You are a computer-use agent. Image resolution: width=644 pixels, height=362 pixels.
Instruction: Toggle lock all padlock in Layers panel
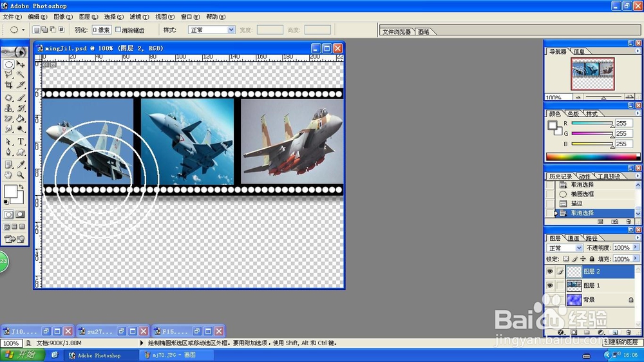592,259
